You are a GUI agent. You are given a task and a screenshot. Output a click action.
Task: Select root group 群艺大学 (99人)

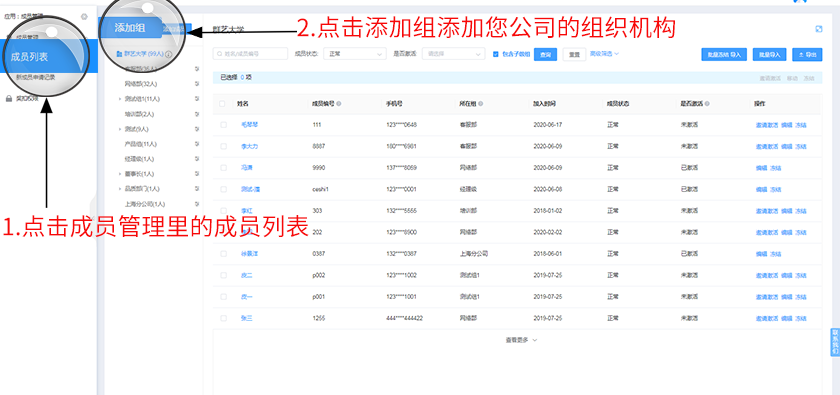click(144, 54)
